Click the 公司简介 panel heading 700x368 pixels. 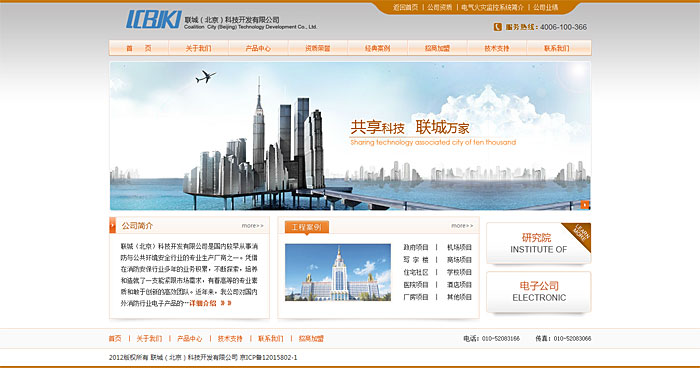point(138,226)
